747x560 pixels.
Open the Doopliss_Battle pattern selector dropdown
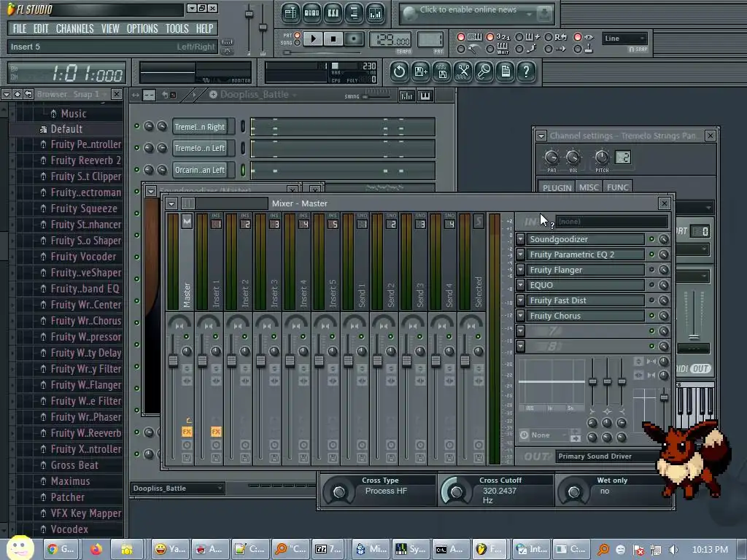(177, 488)
